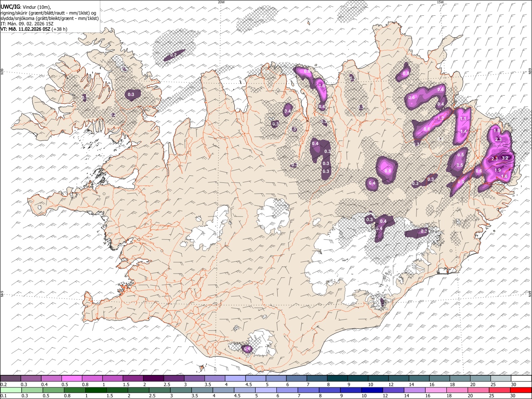Select the 6 slate blue swatch in upper legend row
532x399 pixels.
(x=296, y=378)
